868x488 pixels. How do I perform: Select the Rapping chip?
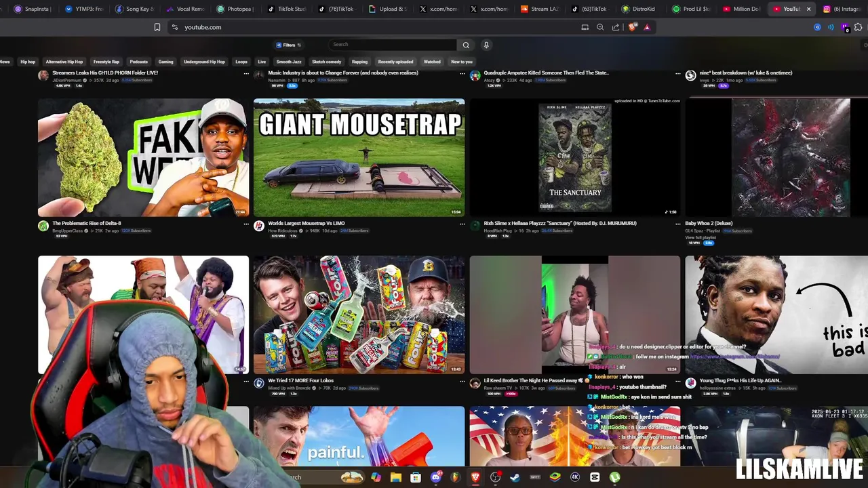point(360,62)
